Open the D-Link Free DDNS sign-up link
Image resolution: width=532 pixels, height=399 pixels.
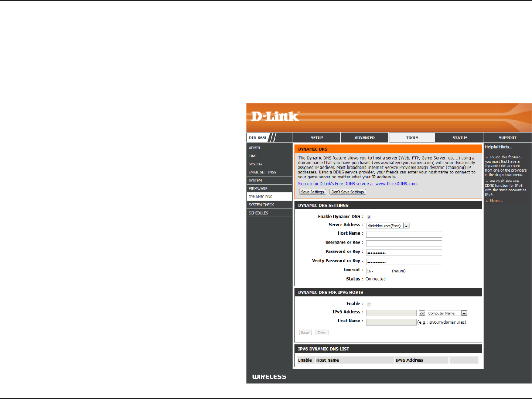[358, 184]
